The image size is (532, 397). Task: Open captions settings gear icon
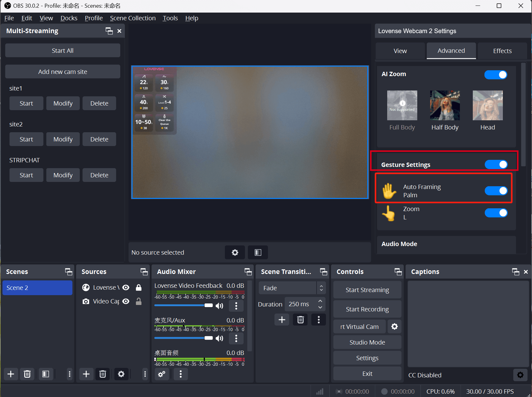520,375
